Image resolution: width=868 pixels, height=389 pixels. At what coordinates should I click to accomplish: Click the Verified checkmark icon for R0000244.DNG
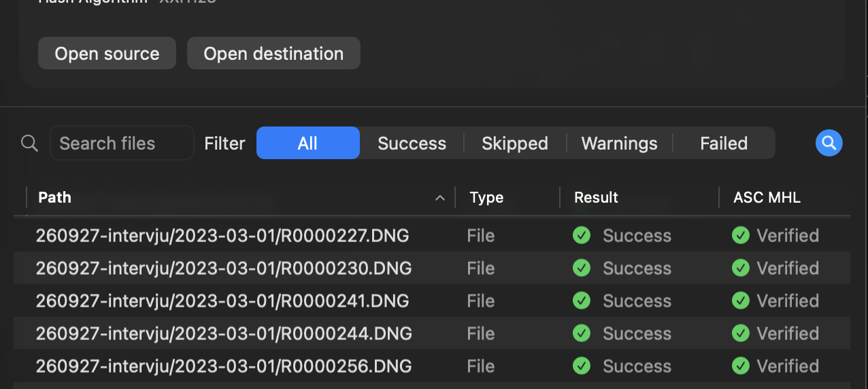tap(741, 333)
